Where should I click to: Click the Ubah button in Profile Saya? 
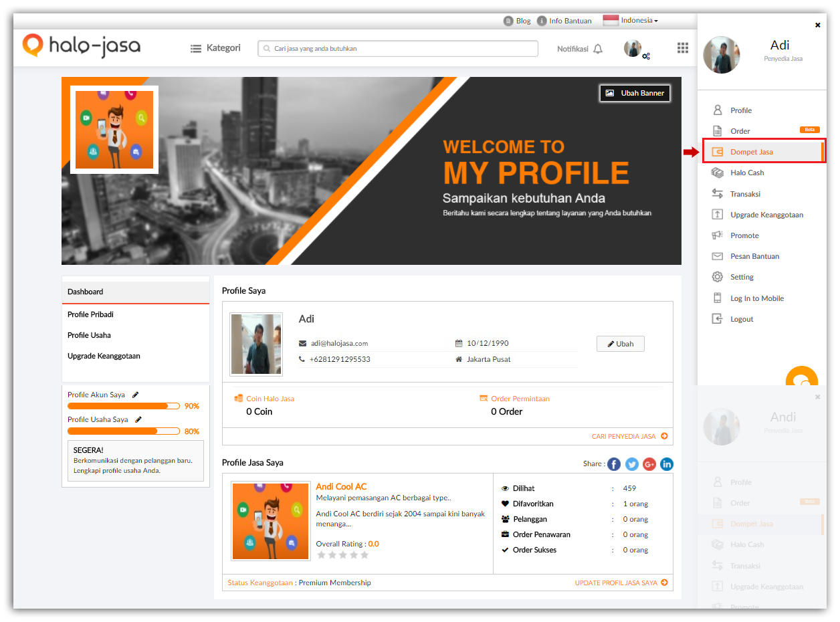click(621, 344)
